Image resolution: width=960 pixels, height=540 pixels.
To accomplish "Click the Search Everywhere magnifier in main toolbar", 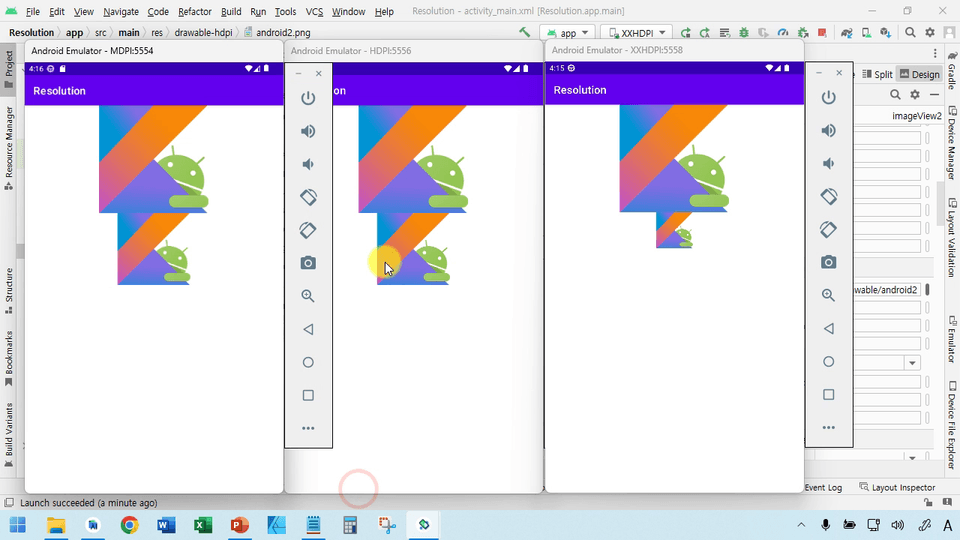I will click(x=910, y=32).
